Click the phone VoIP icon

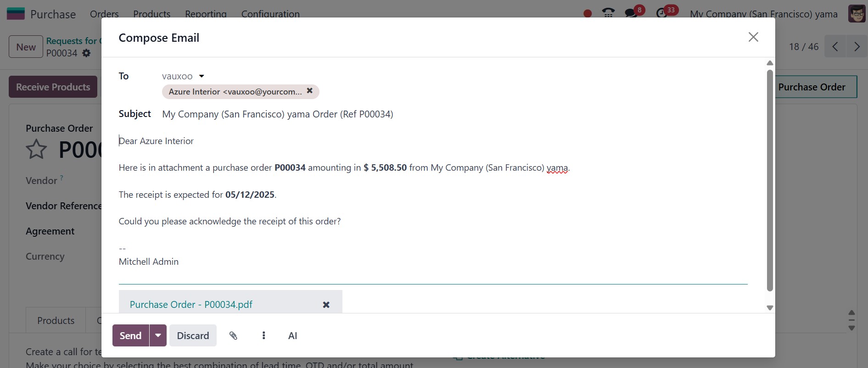pos(608,12)
